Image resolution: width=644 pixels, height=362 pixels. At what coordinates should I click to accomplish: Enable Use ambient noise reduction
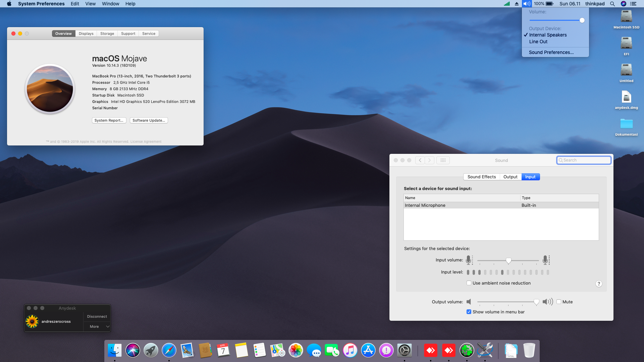pos(469,283)
